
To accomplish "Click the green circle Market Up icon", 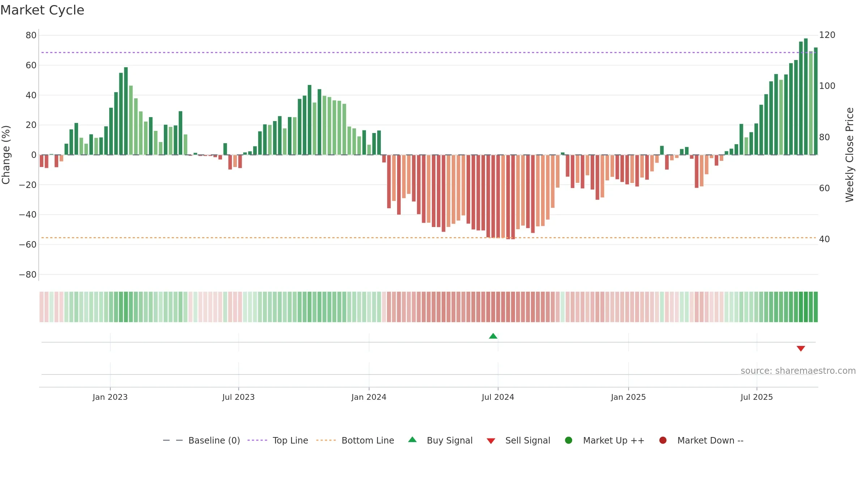I will pos(569,440).
